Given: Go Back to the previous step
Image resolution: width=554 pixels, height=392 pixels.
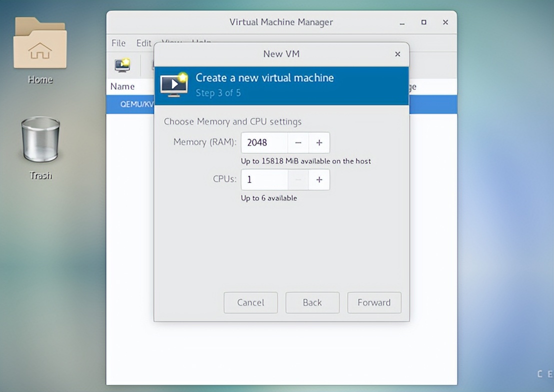Looking at the screenshot, I should [312, 302].
